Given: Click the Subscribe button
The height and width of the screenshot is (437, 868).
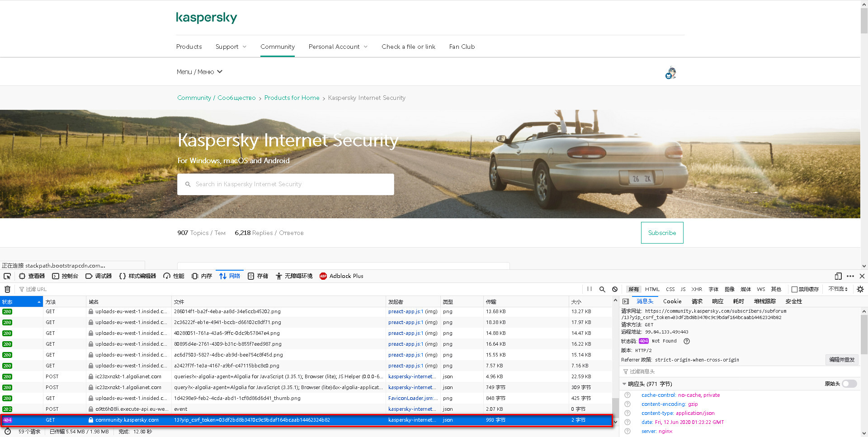Looking at the screenshot, I should [662, 233].
